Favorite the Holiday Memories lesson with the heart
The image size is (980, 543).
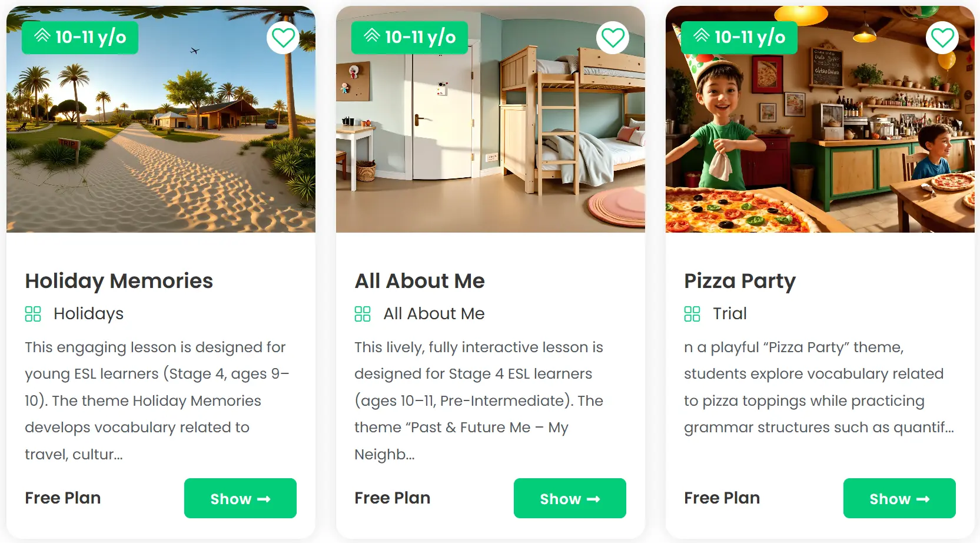283,38
